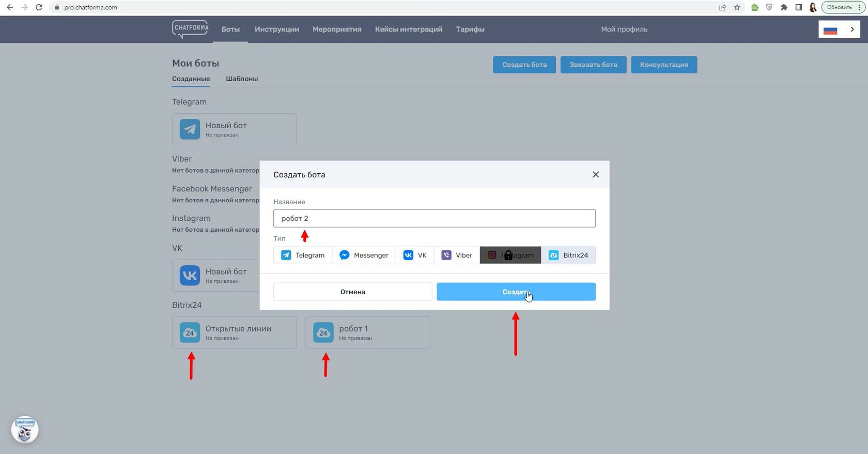The height and width of the screenshot is (454, 868).
Task: Open the Инструкции menu item
Action: pos(277,29)
